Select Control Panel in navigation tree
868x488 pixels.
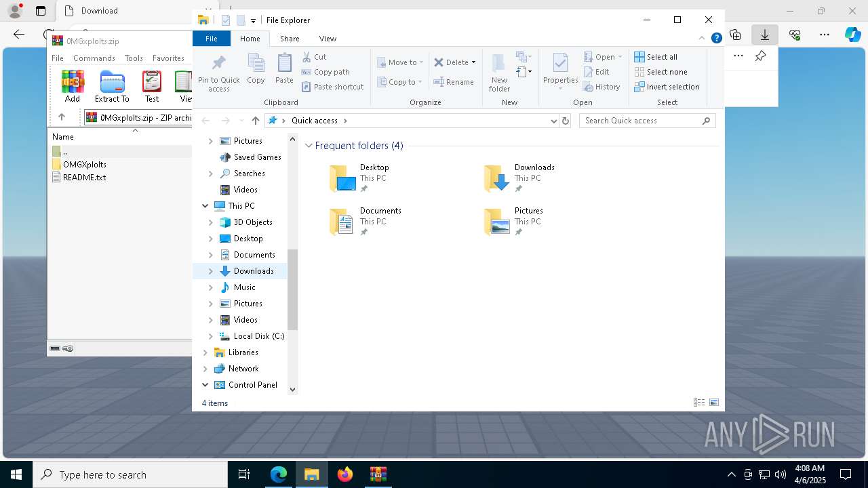pos(252,385)
